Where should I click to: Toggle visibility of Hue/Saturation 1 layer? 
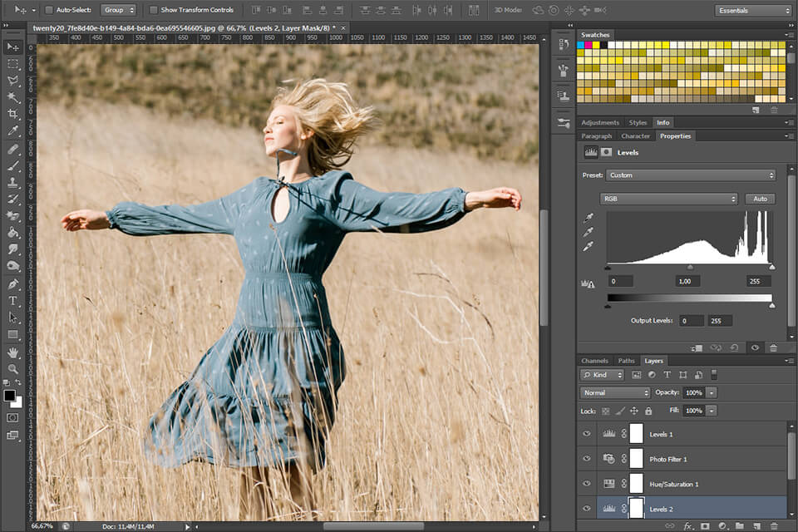[x=587, y=483]
